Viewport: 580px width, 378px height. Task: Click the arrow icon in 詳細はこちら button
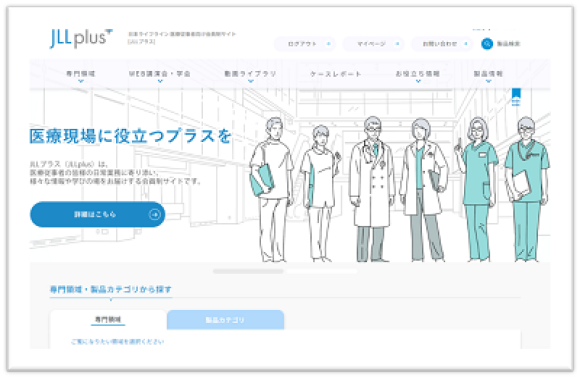(x=155, y=214)
